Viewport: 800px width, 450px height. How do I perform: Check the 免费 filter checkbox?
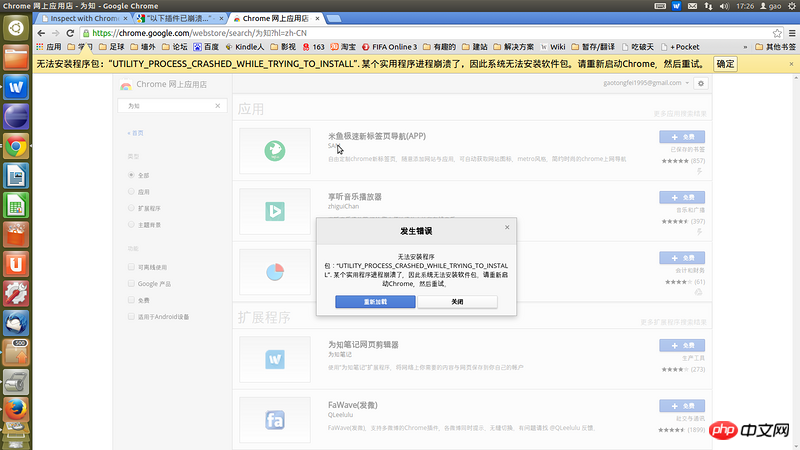click(x=131, y=300)
